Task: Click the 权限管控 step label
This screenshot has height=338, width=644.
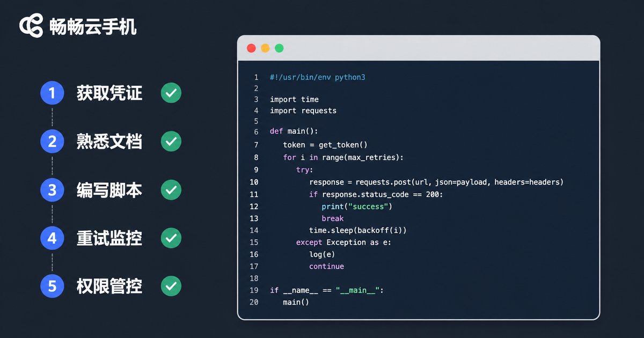Action: (109, 286)
